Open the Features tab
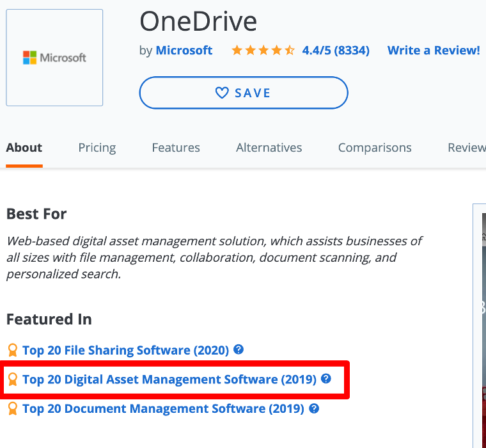 click(176, 148)
